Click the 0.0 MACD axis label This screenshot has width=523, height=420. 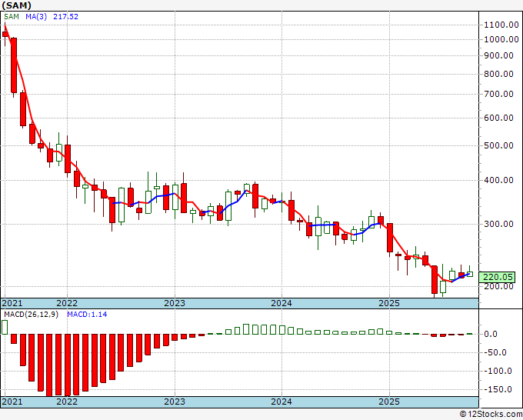491,334
